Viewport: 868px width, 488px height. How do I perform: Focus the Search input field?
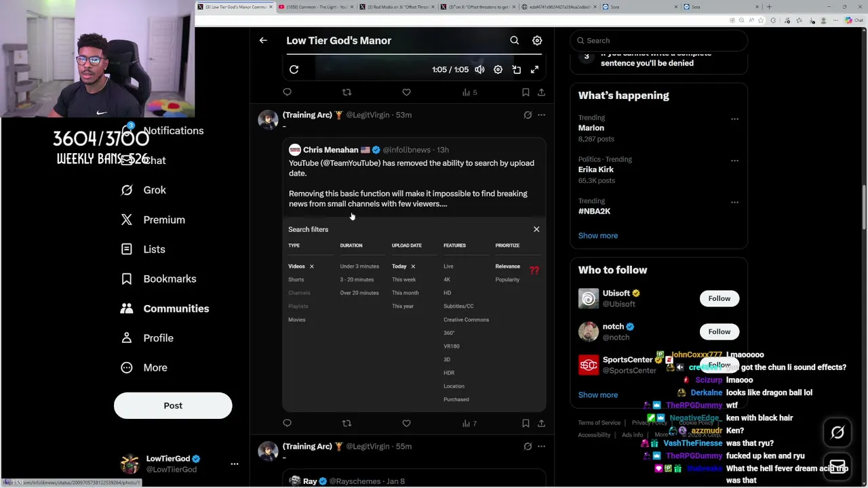tap(658, 41)
